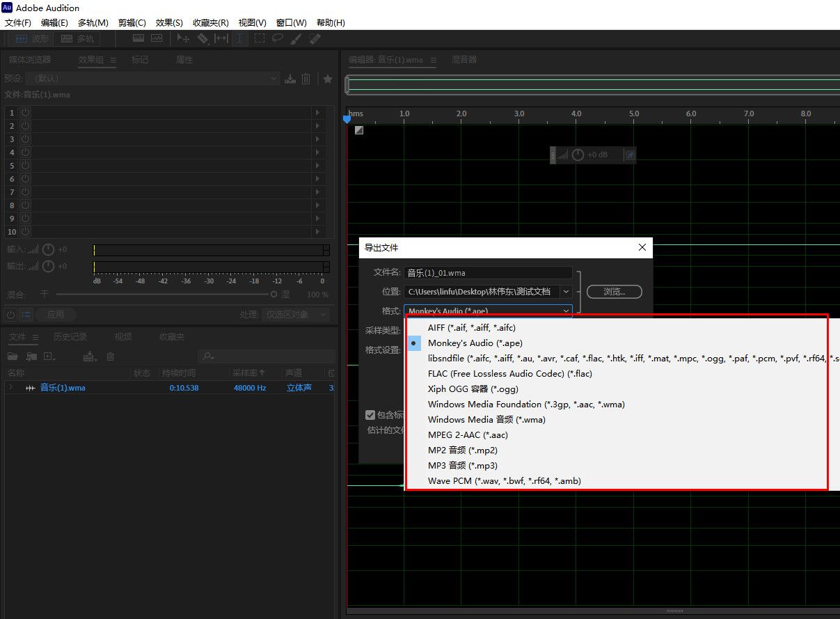This screenshot has height=619, width=840.
Task: Insert into multitrack icon in Files panel
Action: click(x=89, y=356)
